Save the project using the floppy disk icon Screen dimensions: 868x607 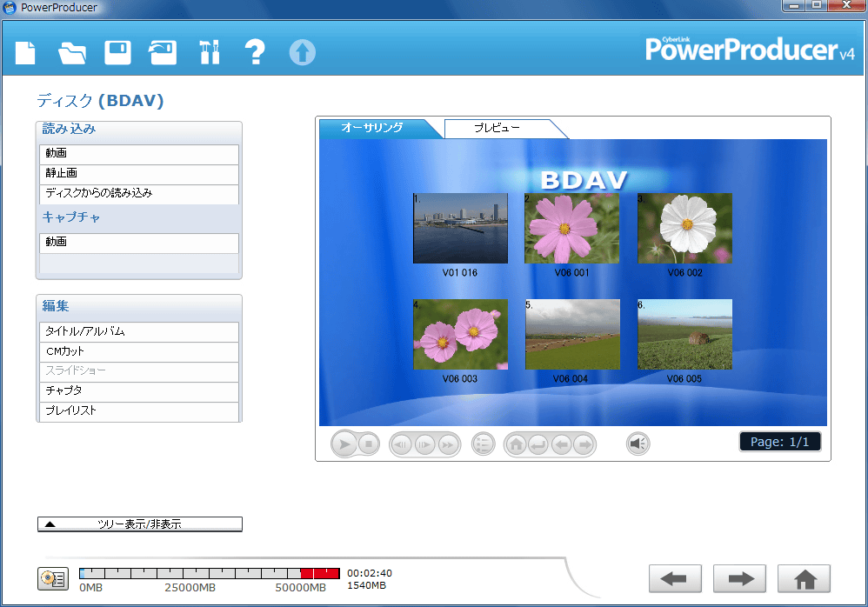[x=118, y=53]
